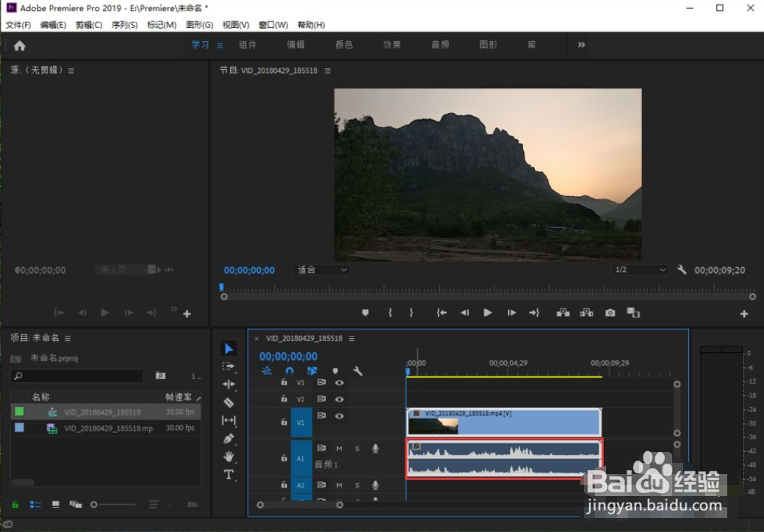This screenshot has width=764, height=532.
Task: Mark In point in program monitor
Action: pyautogui.click(x=390, y=313)
